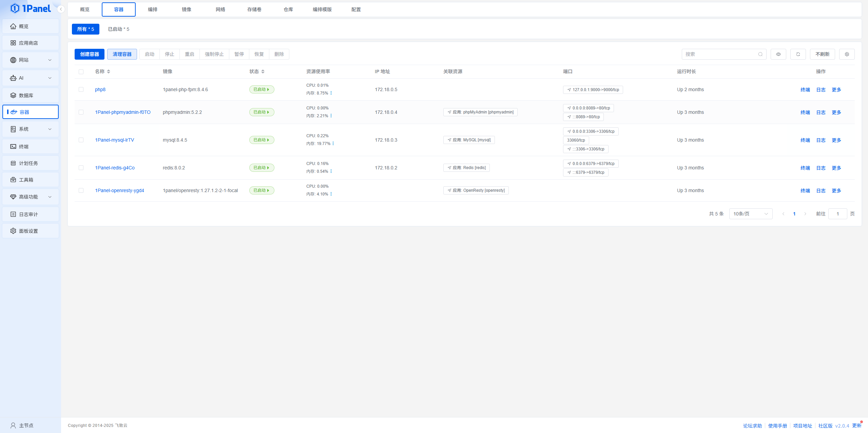Toggle the eye visibility button in toolbar
This screenshot has width=868, height=433.
coord(778,54)
